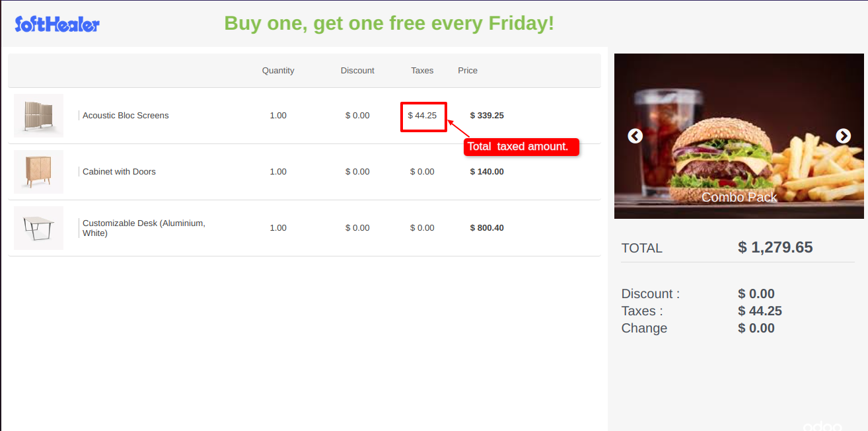868x431 pixels.
Task: Click the red Total taxed amount tooltip
Action: click(521, 147)
